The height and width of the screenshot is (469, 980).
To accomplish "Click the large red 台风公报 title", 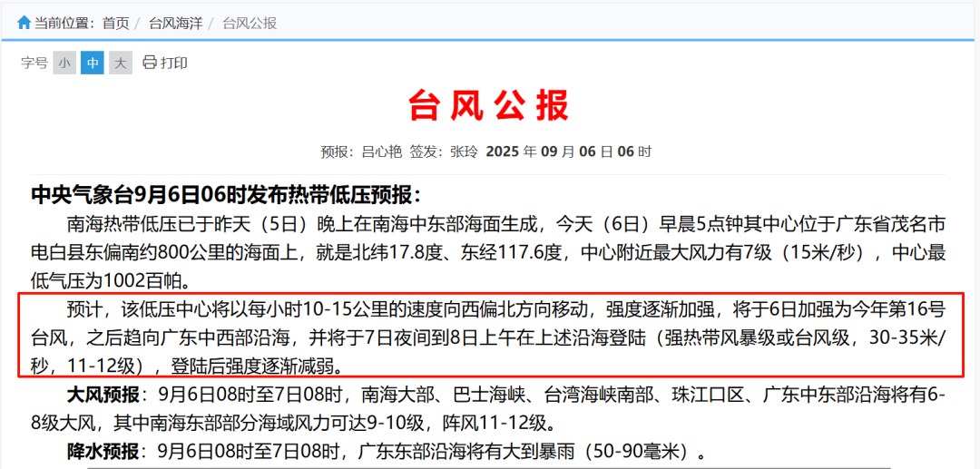I will [x=489, y=106].
